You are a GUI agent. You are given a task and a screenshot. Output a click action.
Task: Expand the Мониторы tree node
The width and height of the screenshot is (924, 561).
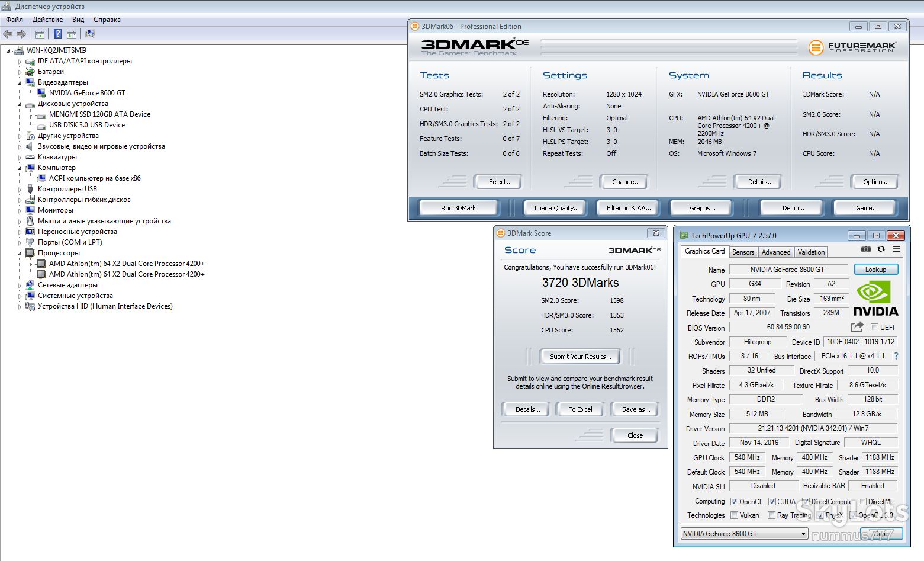pos(20,211)
